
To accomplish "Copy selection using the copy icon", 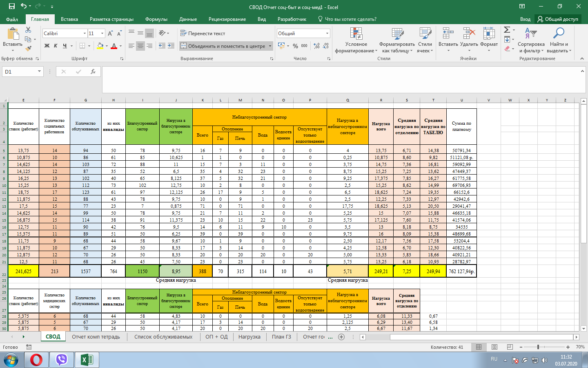I will click(28, 39).
